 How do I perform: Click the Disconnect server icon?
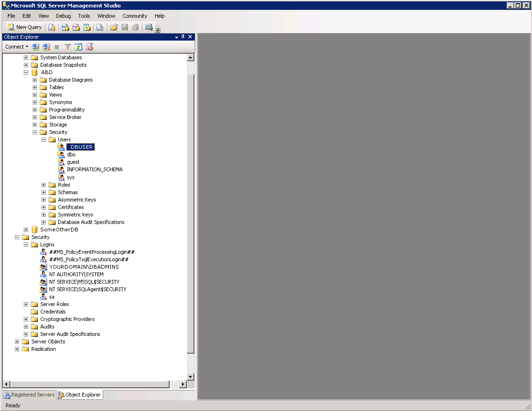click(47, 47)
